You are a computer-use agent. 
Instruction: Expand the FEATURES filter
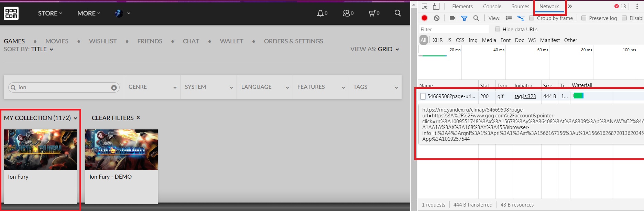[x=321, y=87]
